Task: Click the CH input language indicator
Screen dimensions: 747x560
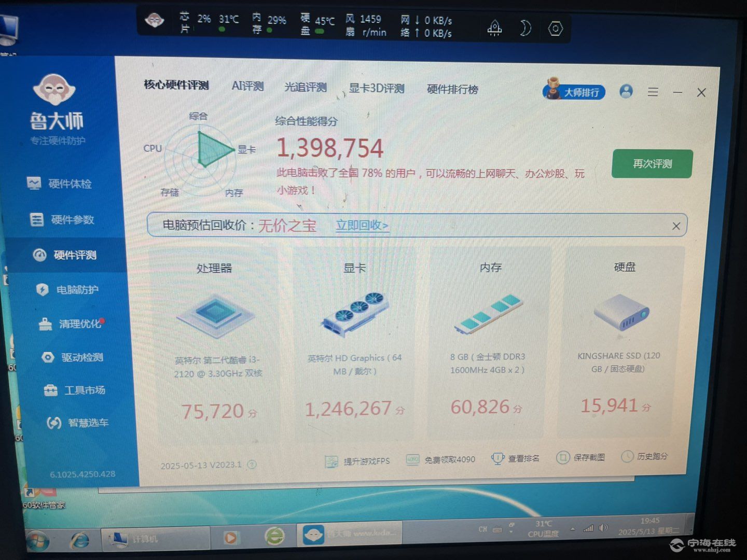Action: [482, 529]
